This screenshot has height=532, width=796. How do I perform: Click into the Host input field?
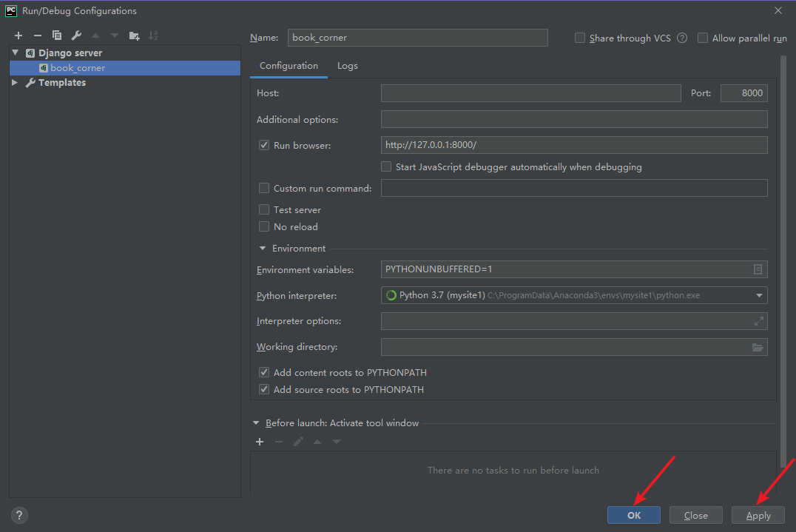tap(530, 93)
